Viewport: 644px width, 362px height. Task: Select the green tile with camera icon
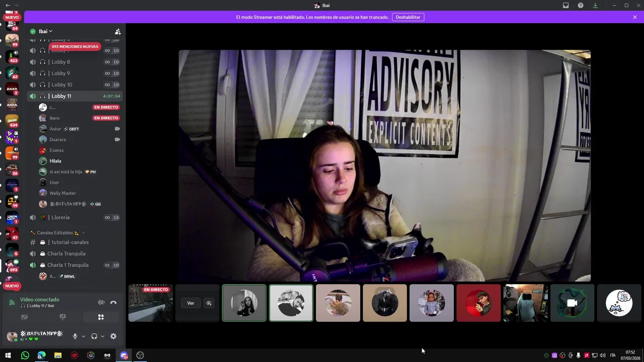pyautogui.click(x=572, y=303)
